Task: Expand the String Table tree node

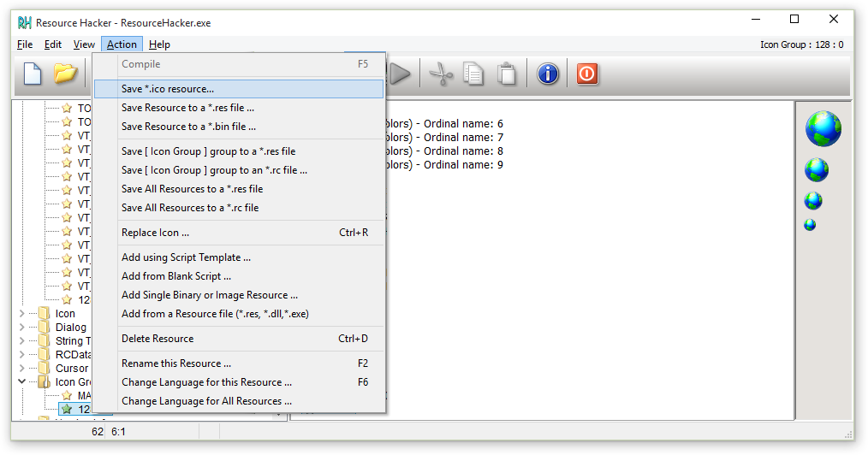Action: pos(21,340)
